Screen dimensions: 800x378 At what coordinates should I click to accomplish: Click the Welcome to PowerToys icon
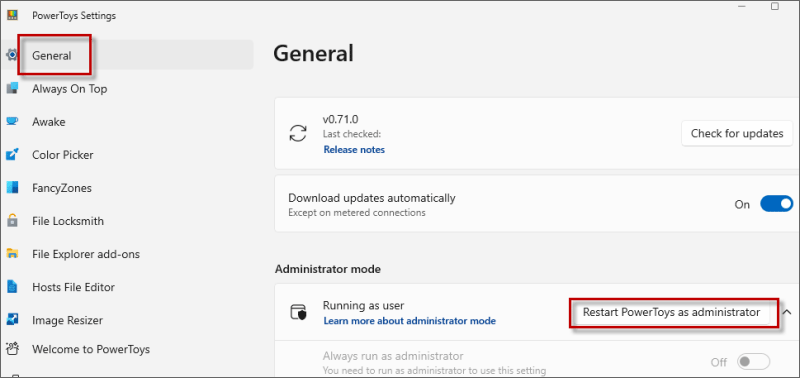pyautogui.click(x=12, y=349)
